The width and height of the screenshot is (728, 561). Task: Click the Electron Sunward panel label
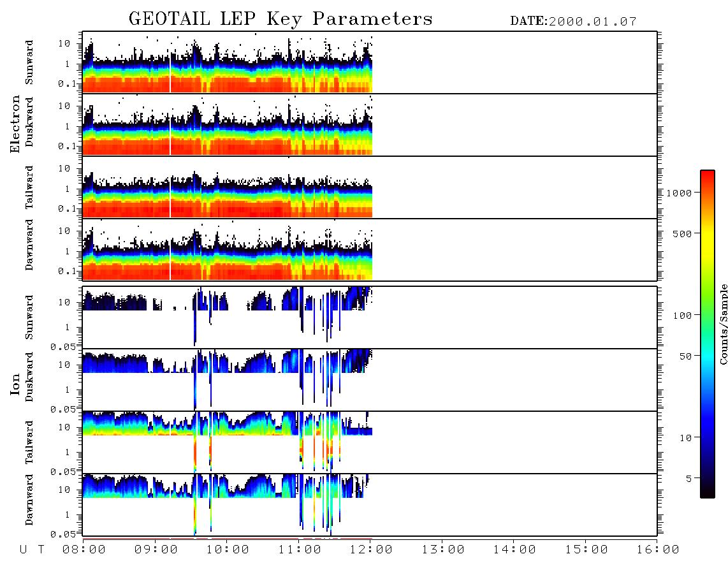(x=29, y=62)
